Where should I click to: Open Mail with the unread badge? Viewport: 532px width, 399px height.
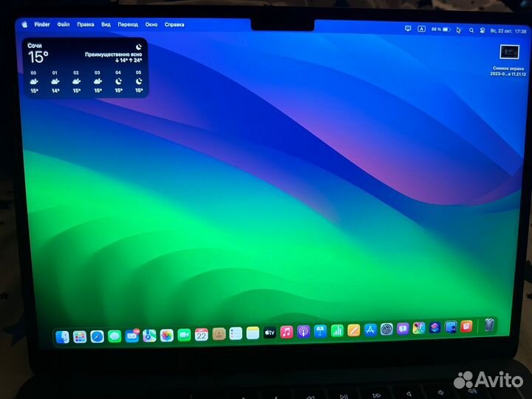pos(132,336)
